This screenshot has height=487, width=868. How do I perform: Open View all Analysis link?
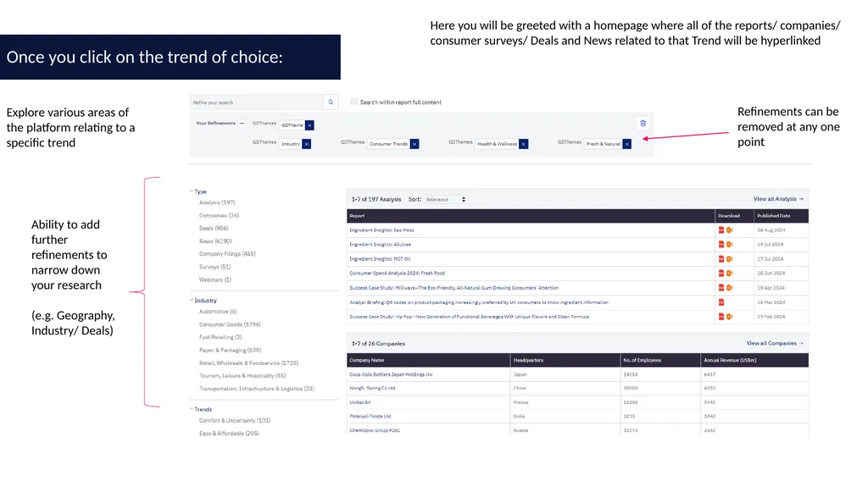[778, 199]
